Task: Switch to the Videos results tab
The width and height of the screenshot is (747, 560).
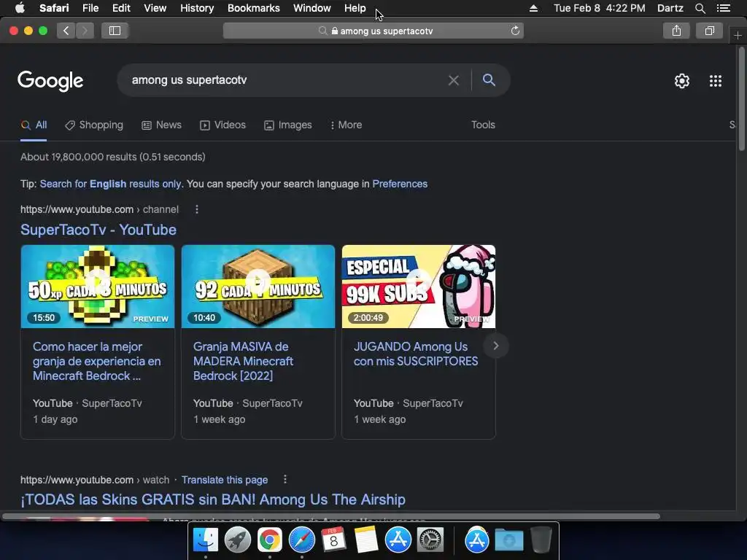Action: click(223, 125)
